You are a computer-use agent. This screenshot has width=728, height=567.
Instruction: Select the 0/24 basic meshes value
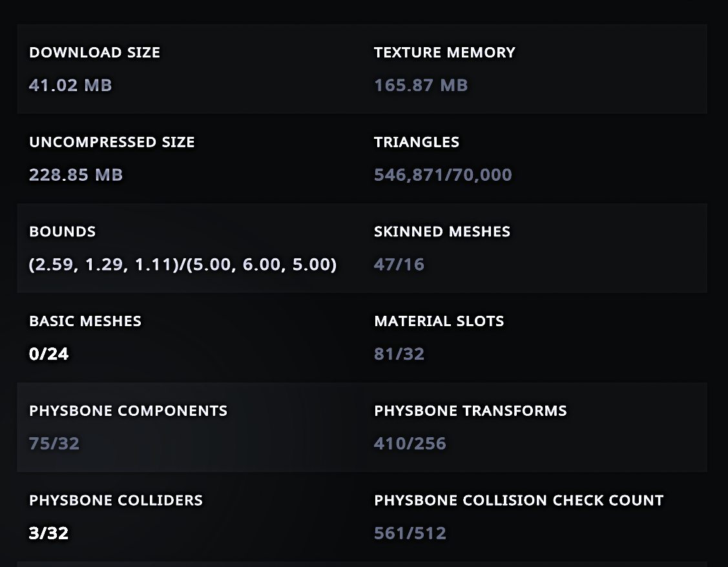[49, 354]
